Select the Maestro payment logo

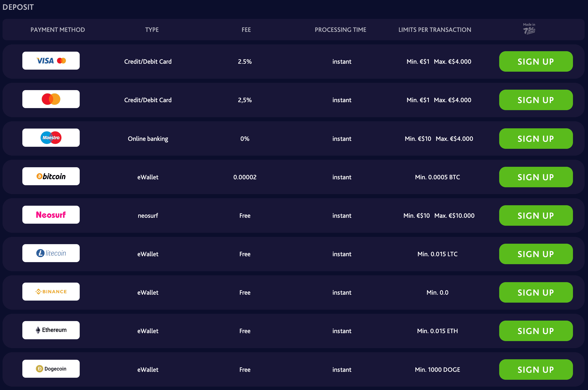point(51,137)
